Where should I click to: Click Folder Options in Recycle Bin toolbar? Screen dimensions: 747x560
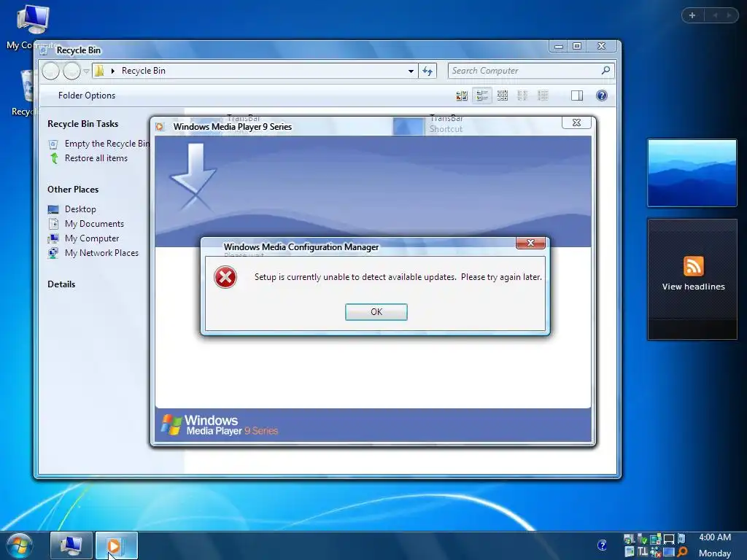tap(87, 96)
